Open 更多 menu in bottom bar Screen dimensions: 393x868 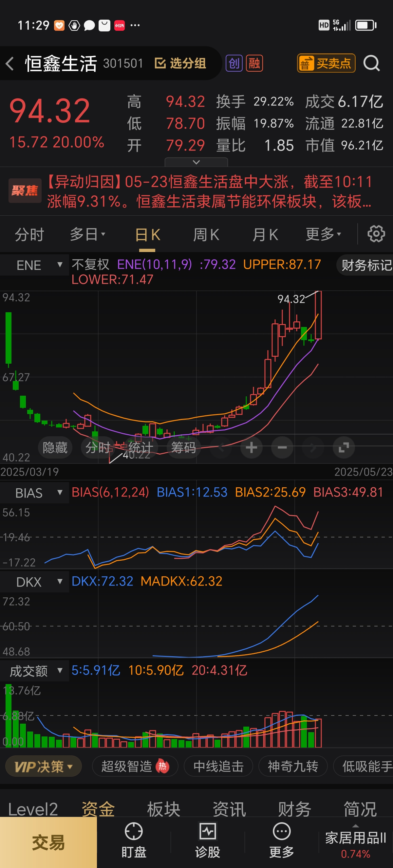[281, 841]
